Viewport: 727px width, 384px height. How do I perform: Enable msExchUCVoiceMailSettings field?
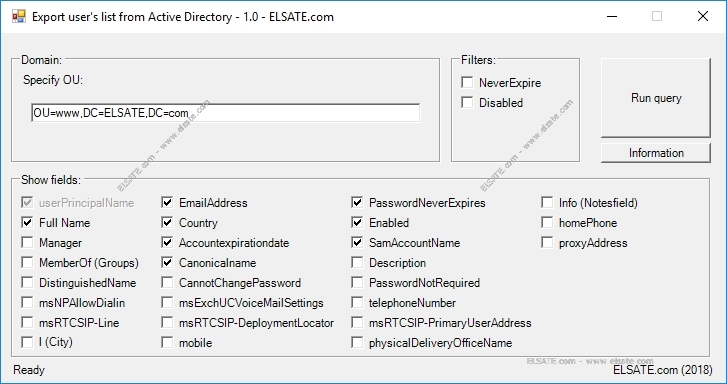[x=167, y=302]
